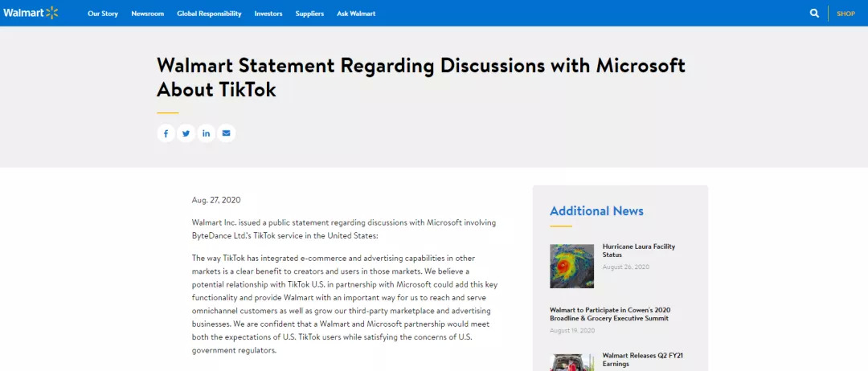Share article on Facebook
The image size is (868, 371).
pyautogui.click(x=166, y=133)
